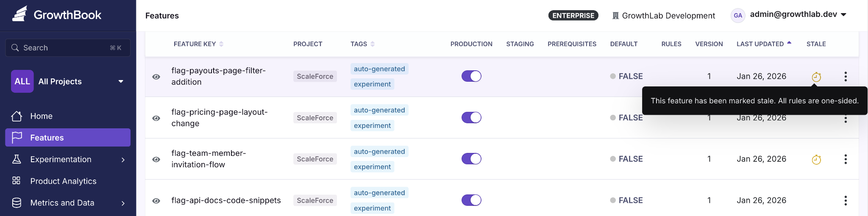
Task: Click the GA user avatar
Action: coord(738,15)
